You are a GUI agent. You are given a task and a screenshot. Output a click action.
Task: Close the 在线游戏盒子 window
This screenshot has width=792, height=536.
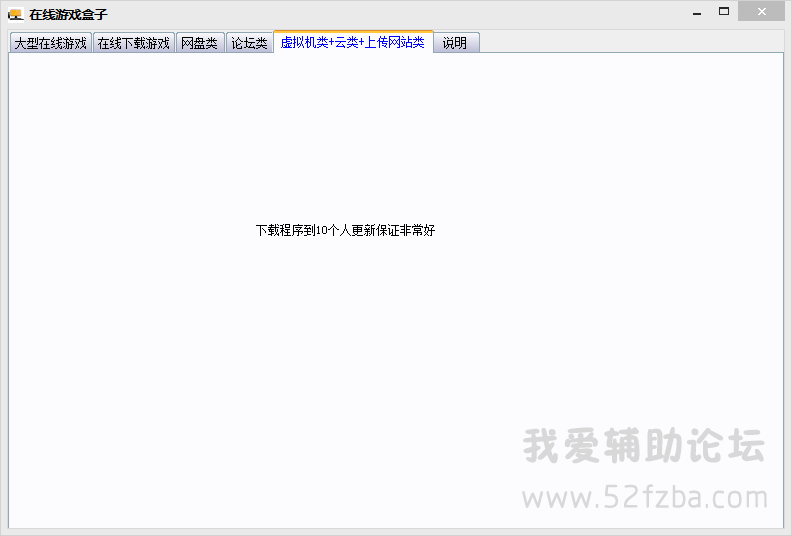tap(762, 11)
